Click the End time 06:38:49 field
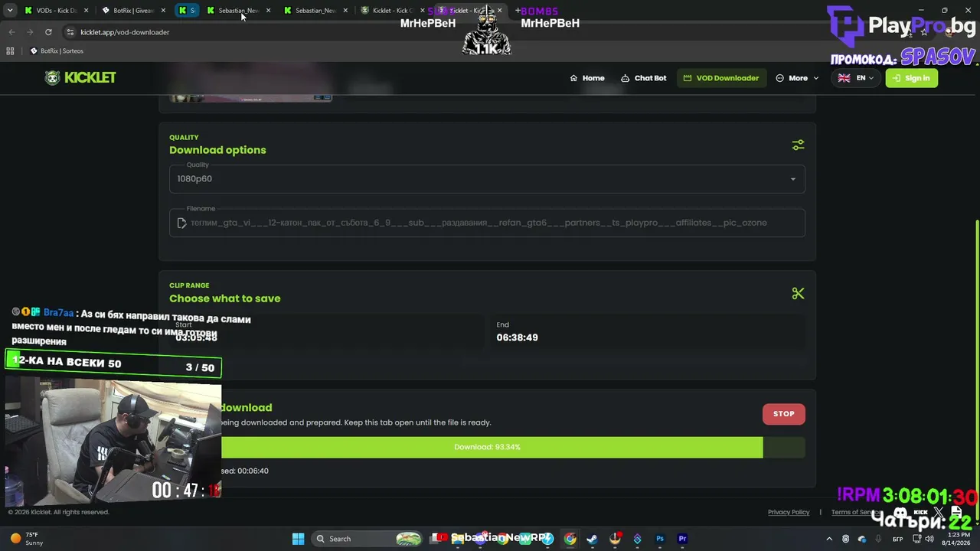The image size is (980, 551). pyautogui.click(x=647, y=332)
